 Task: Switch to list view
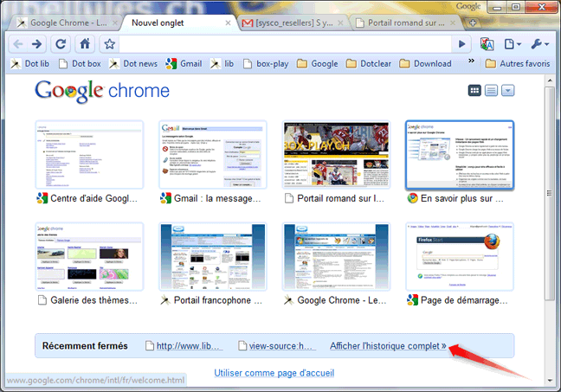491,91
